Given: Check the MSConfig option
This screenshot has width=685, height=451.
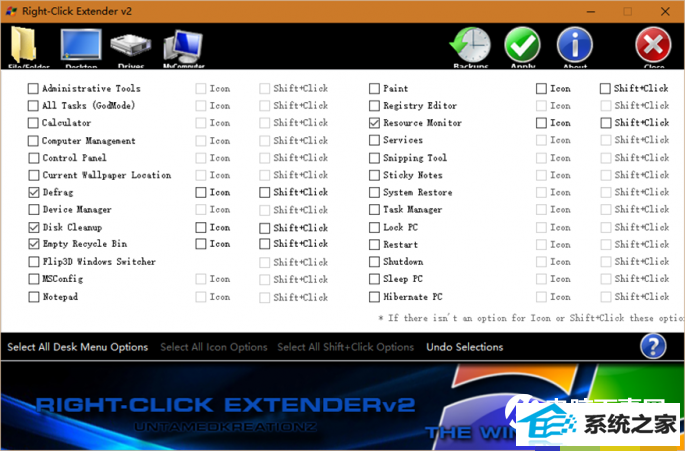Looking at the screenshot, I should 34,279.
